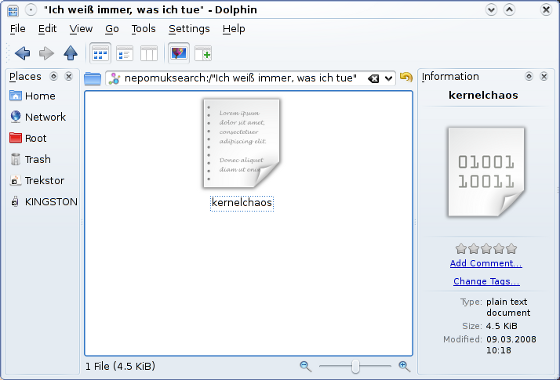Zoom out with the minus magnifier

tap(305, 366)
